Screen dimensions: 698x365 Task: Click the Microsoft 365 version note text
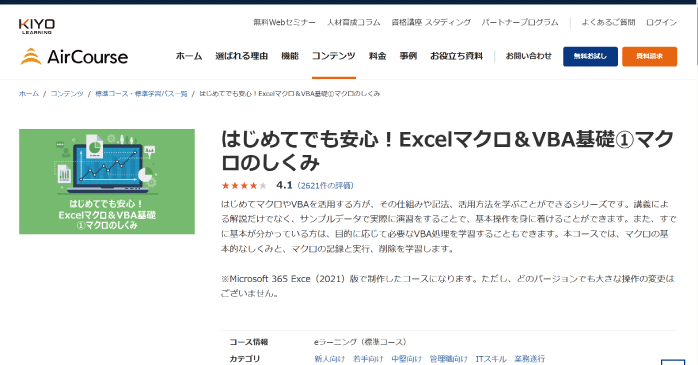(448, 286)
